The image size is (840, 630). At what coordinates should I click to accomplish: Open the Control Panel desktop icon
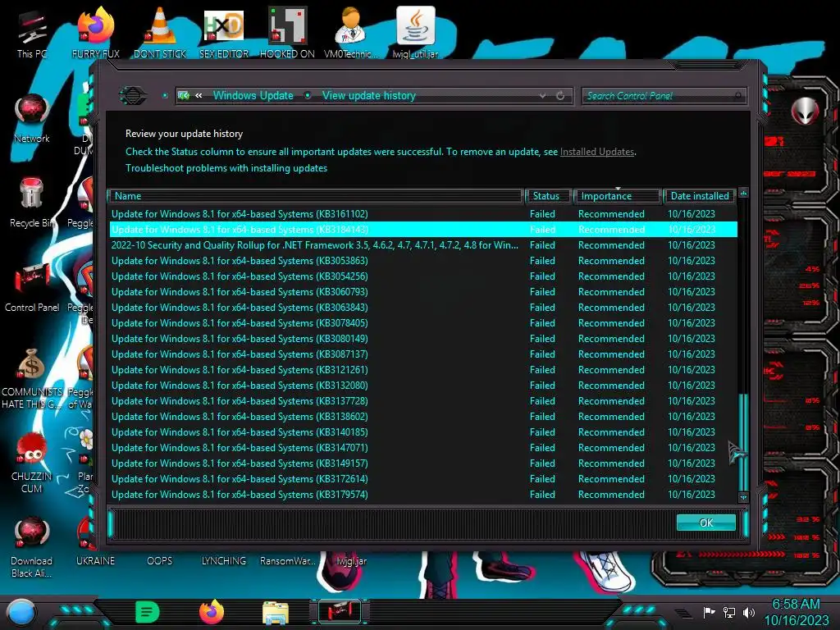(x=32, y=288)
